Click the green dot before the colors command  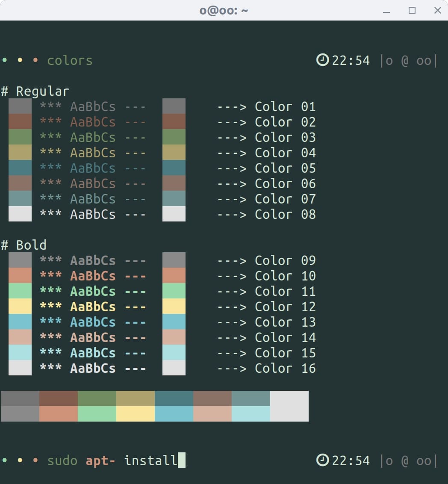pyautogui.click(x=5, y=60)
